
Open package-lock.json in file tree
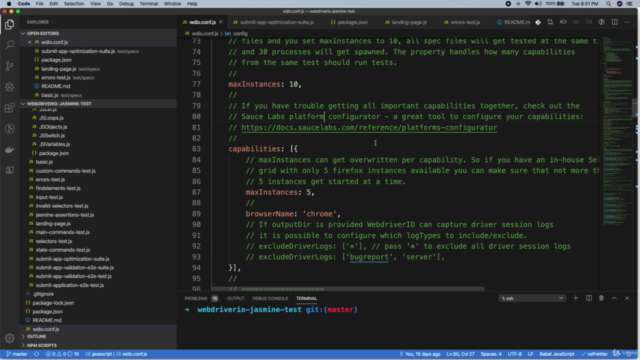pos(53,303)
